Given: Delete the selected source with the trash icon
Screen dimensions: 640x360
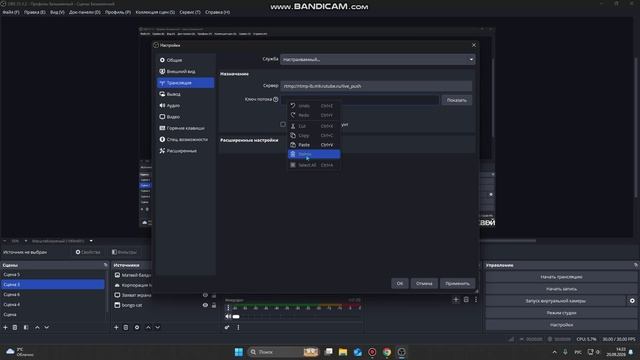Looking at the screenshot, I should click(126, 327).
